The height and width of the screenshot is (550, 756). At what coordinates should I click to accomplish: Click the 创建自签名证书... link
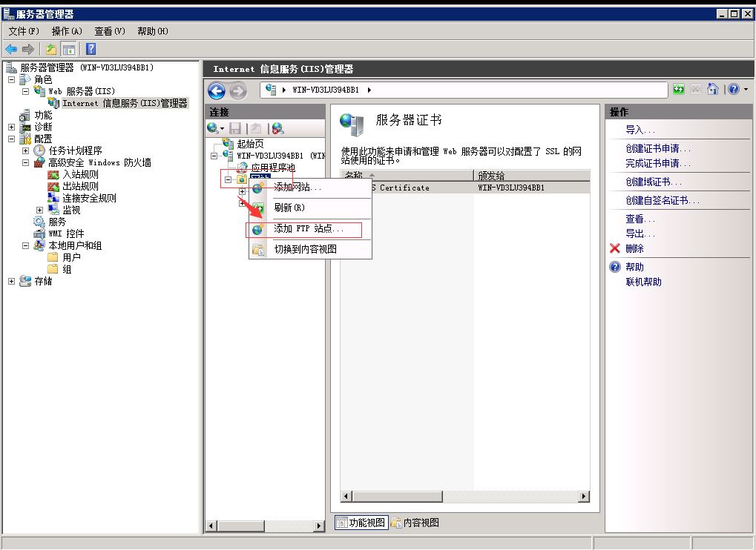tap(663, 200)
